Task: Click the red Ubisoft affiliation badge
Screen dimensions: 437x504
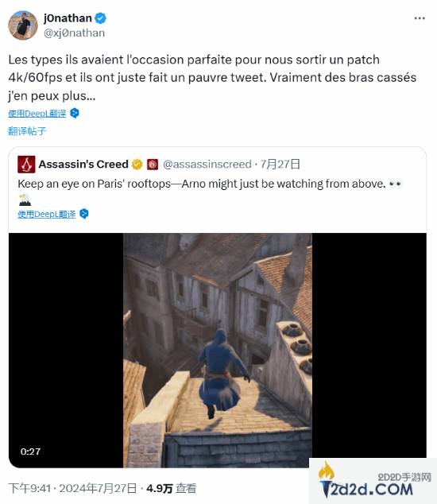Action: [x=153, y=165]
